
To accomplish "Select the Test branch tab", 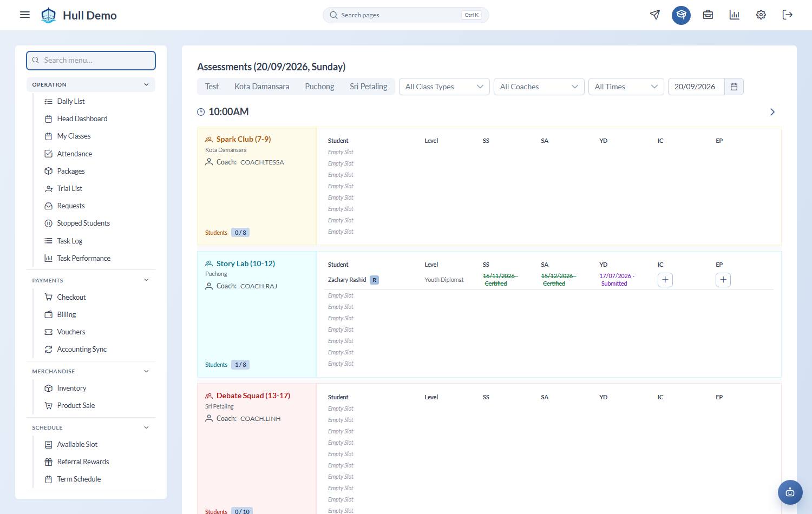I will click(x=212, y=87).
